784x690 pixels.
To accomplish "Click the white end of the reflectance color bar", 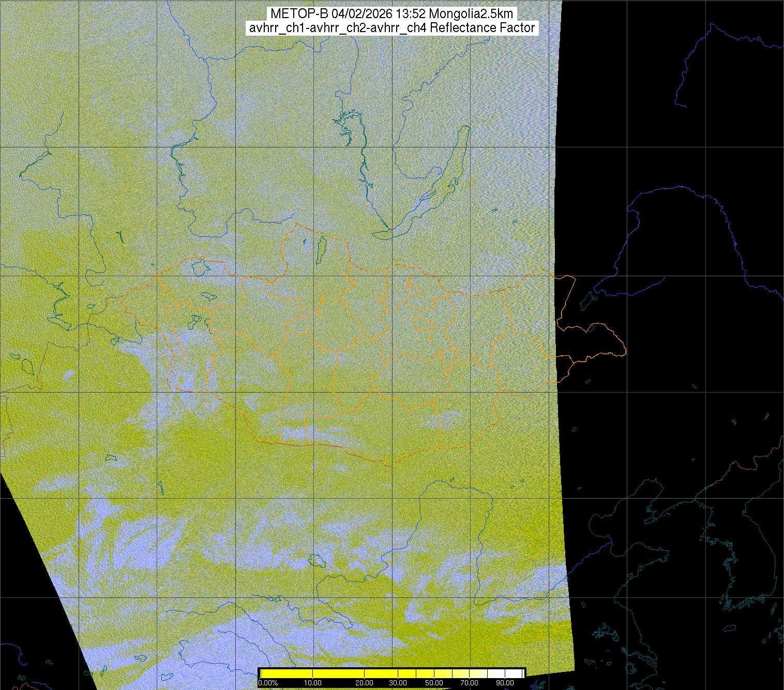I will [517, 673].
